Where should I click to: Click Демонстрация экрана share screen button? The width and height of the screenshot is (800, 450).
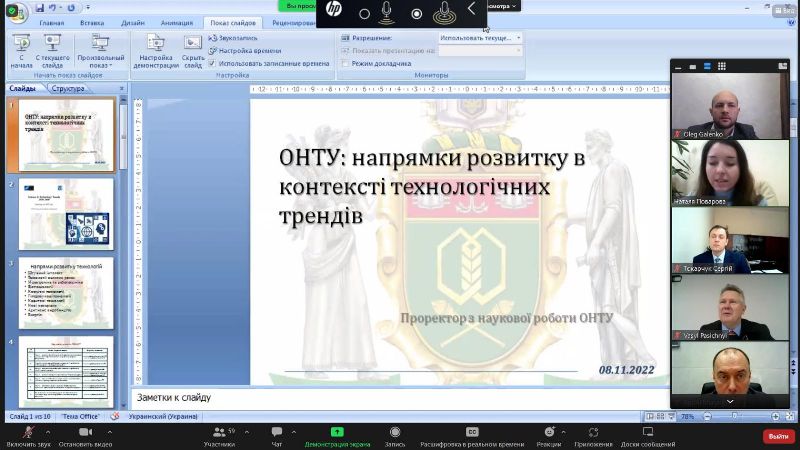pos(337,437)
